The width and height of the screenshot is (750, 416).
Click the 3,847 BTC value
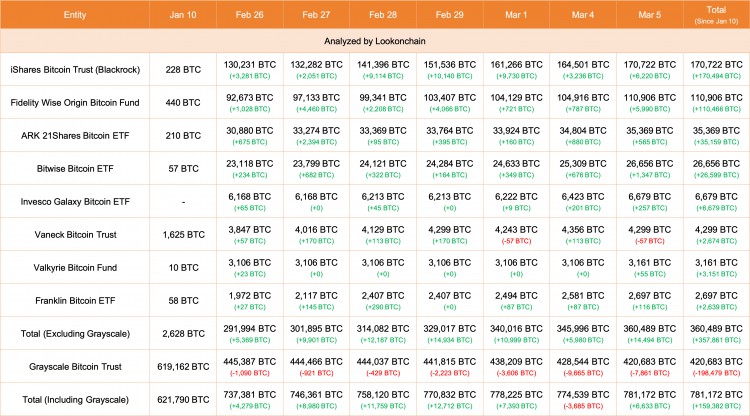click(x=250, y=230)
